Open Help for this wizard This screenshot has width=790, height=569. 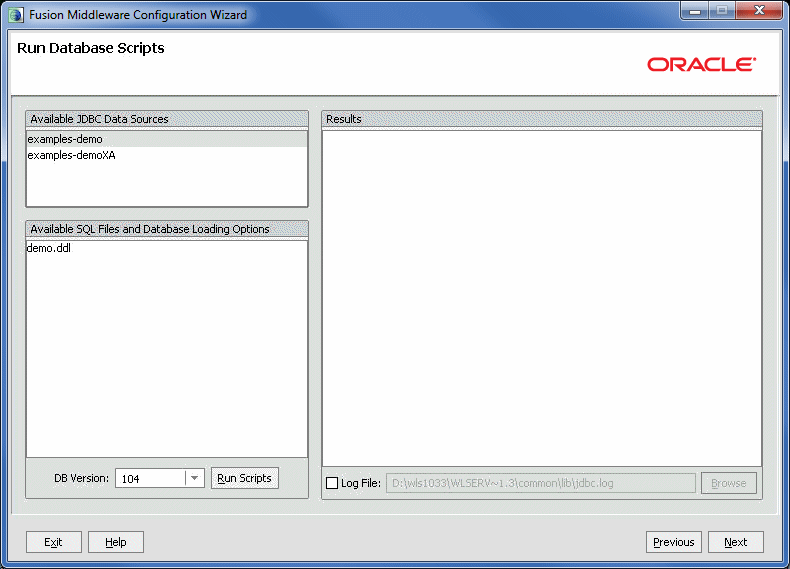pyautogui.click(x=116, y=542)
